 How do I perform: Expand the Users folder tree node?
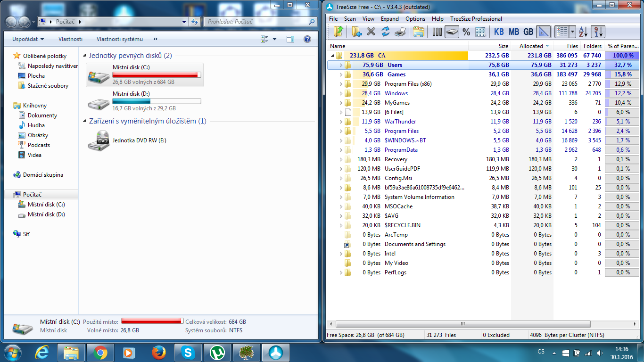(341, 65)
